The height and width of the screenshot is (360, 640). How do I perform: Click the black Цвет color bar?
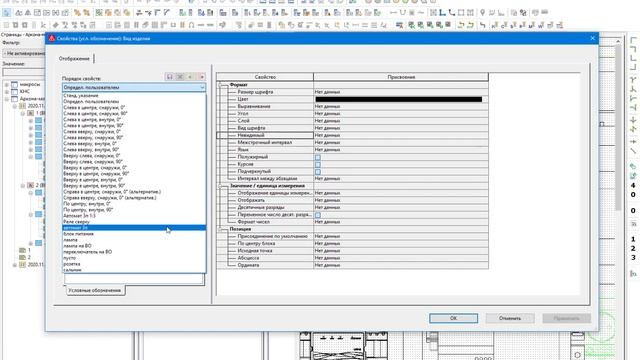399,99
